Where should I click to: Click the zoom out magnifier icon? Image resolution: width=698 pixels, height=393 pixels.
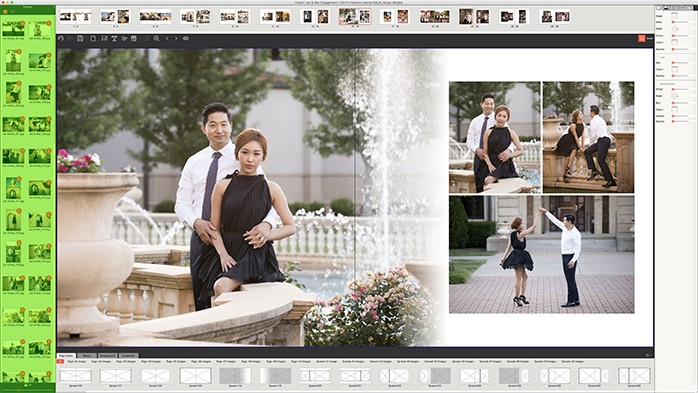pos(146,39)
